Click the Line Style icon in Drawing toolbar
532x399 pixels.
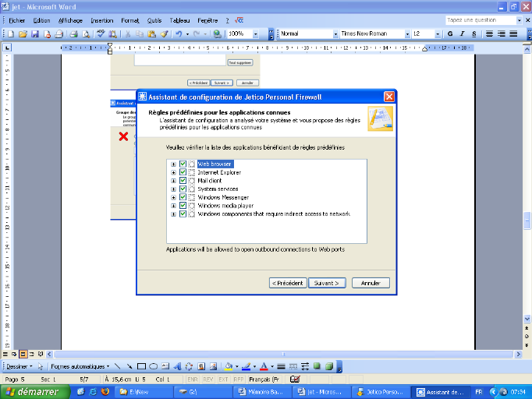pyautogui.click(x=281, y=366)
